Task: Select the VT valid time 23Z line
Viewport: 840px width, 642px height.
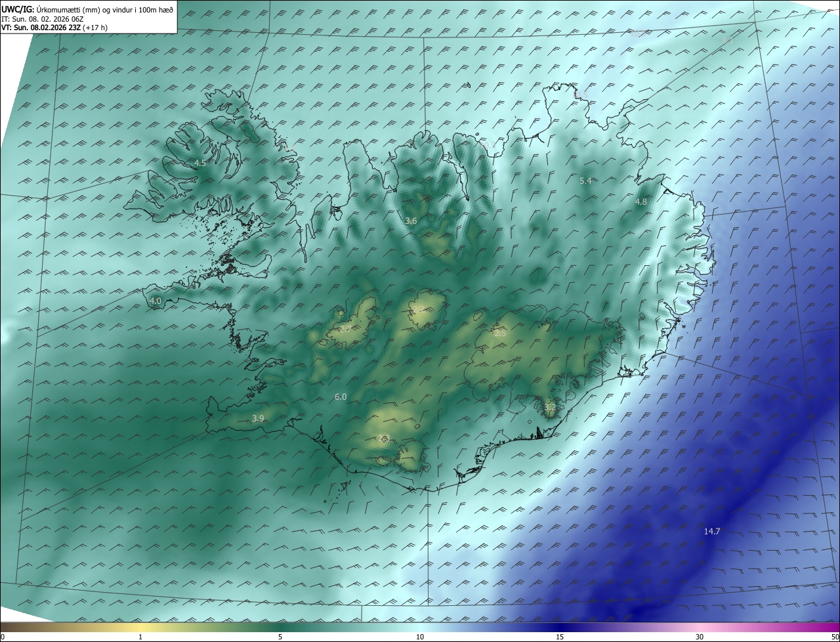Action: 54,28
